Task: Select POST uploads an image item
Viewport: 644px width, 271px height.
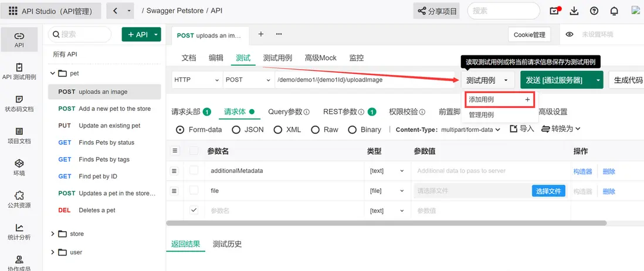Action: [x=104, y=92]
